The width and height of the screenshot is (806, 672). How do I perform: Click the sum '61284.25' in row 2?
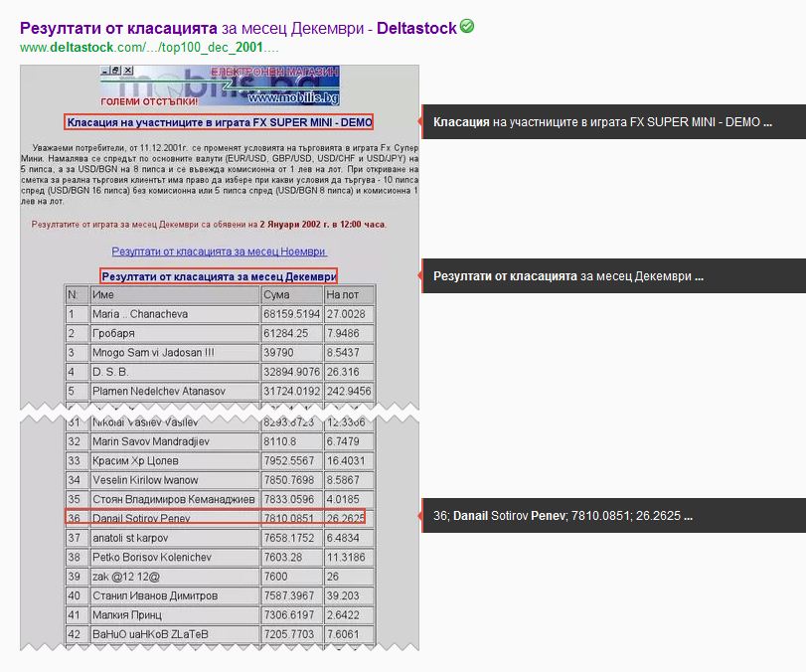pos(286,334)
